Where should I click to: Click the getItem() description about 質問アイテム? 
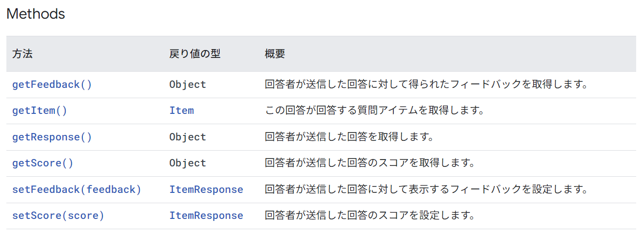click(x=375, y=110)
